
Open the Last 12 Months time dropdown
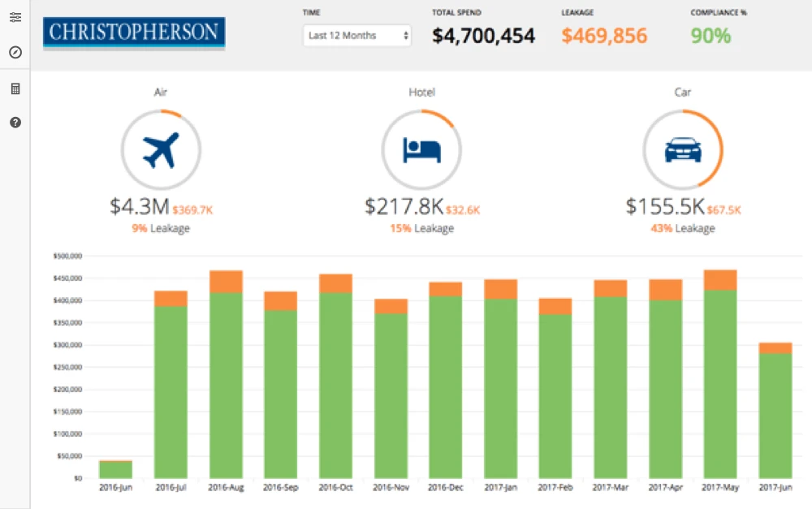point(357,36)
